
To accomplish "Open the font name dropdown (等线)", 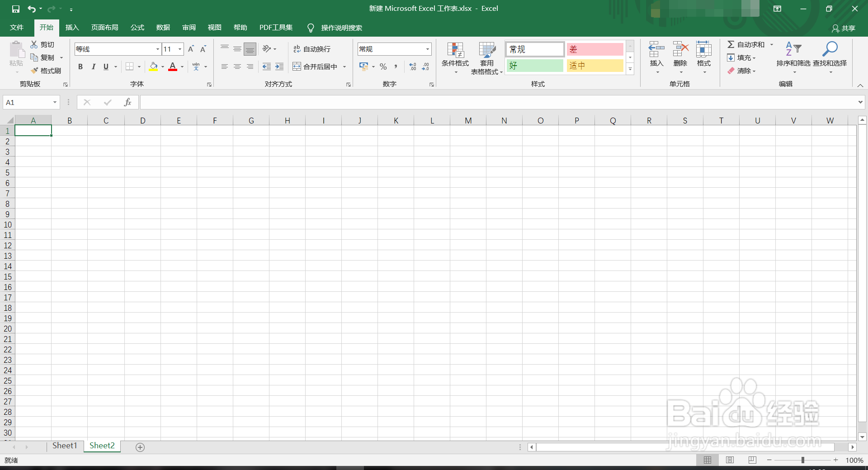I will pyautogui.click(x=157, y=49).
